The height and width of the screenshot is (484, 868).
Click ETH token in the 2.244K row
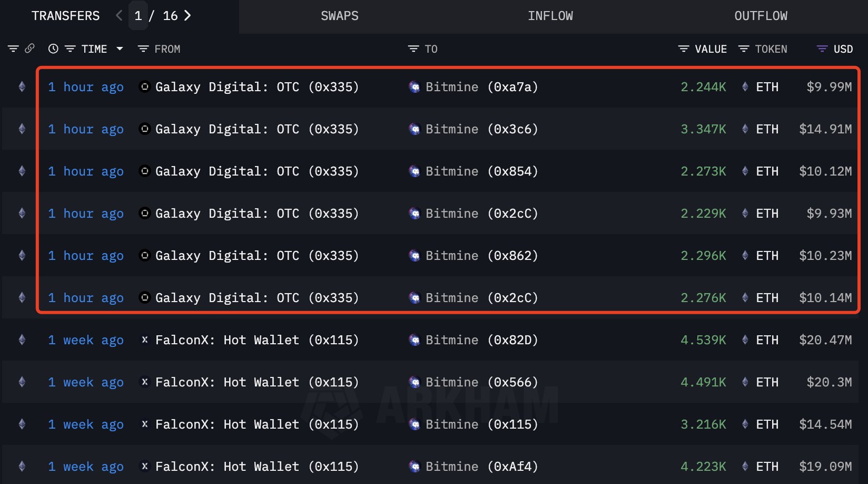click(767, 87)
